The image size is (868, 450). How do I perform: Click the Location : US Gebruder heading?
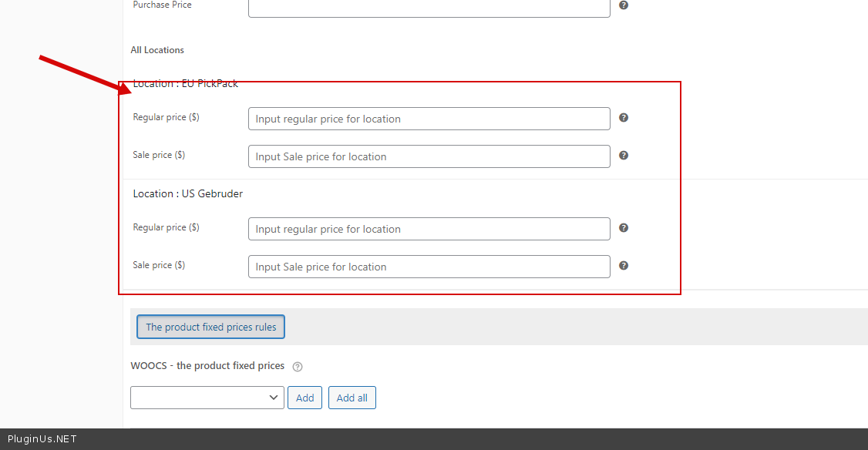187,193
